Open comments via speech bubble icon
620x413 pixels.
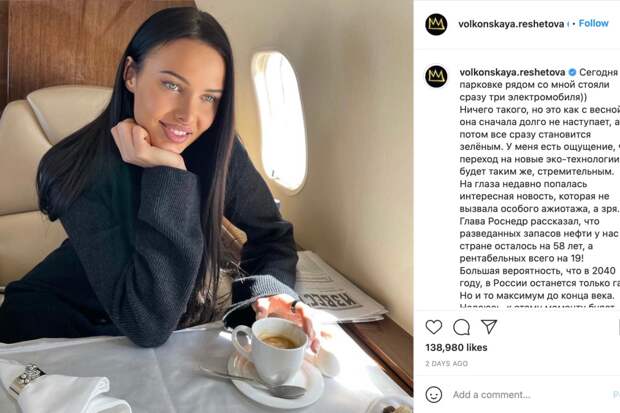461,327
